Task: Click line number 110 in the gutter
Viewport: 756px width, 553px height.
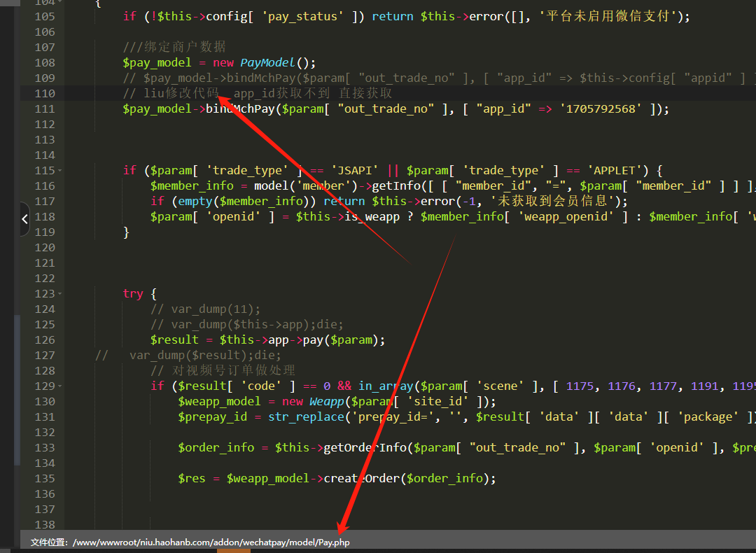Action: pyautogui.click(x=44, y=94)
